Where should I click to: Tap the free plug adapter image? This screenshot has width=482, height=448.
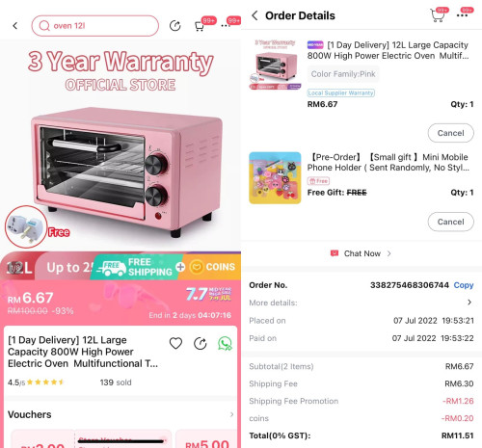click(x=26, y=226)
